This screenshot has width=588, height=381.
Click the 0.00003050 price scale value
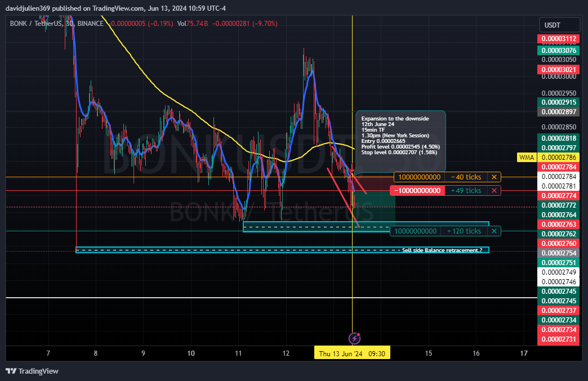click(x=559, y=60)
